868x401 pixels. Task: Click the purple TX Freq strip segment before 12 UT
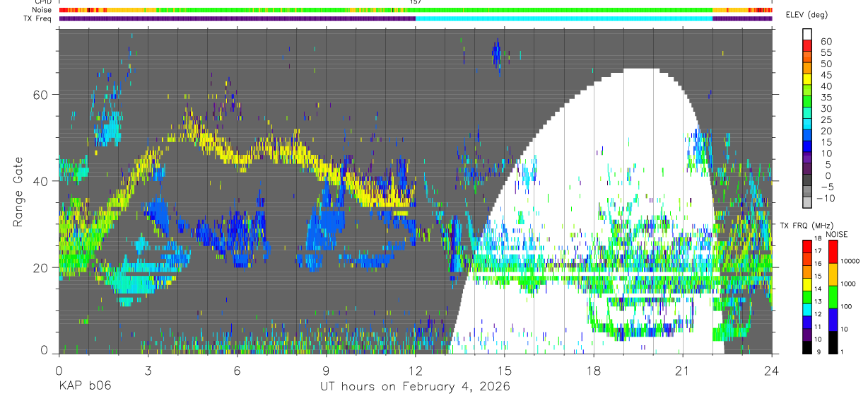[x=237, y=18]
